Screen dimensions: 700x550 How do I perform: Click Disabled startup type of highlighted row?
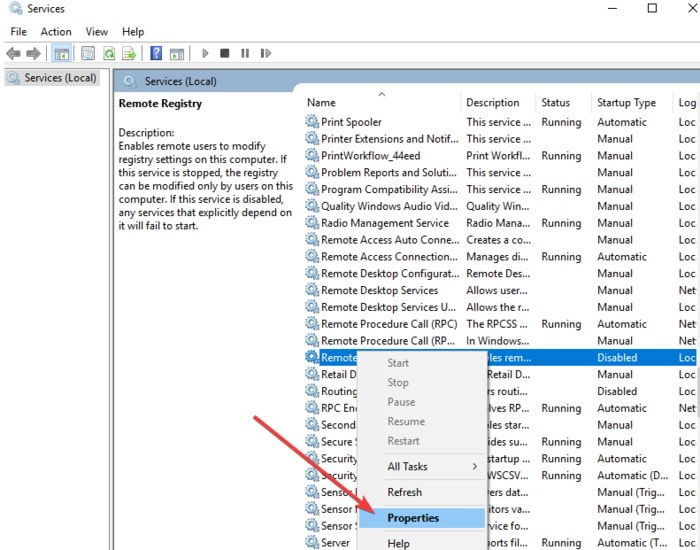[x=617, y=358]
